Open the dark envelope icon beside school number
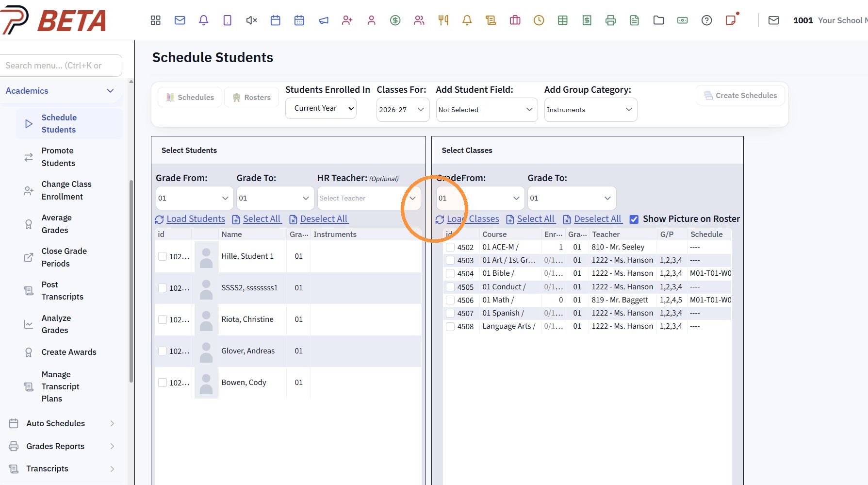Image resolution: width=868 pixels, height=485 pixels. [773, 20]
